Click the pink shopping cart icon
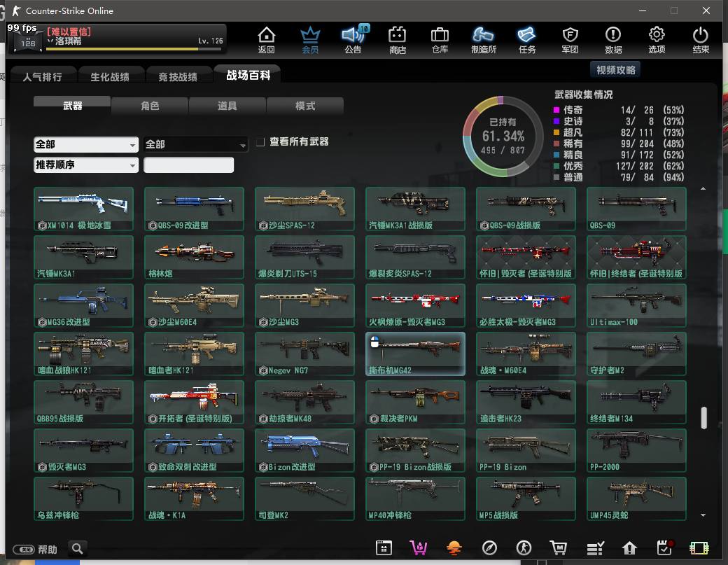 tap(419, 548)
